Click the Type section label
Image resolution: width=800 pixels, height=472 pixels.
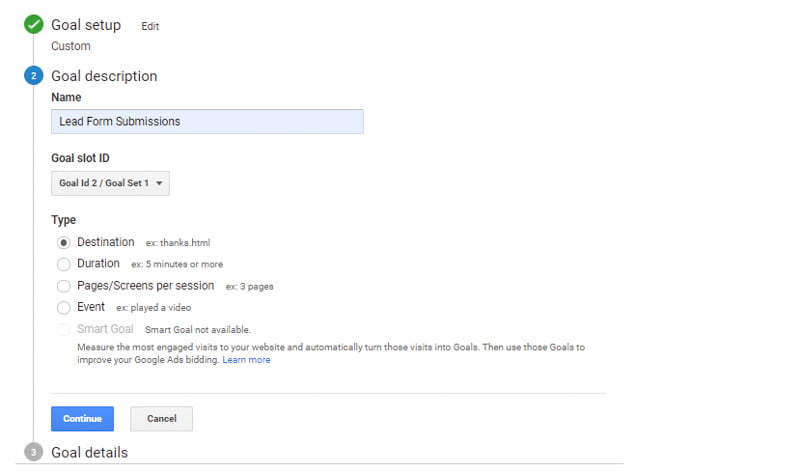click(x=64, y=220)
